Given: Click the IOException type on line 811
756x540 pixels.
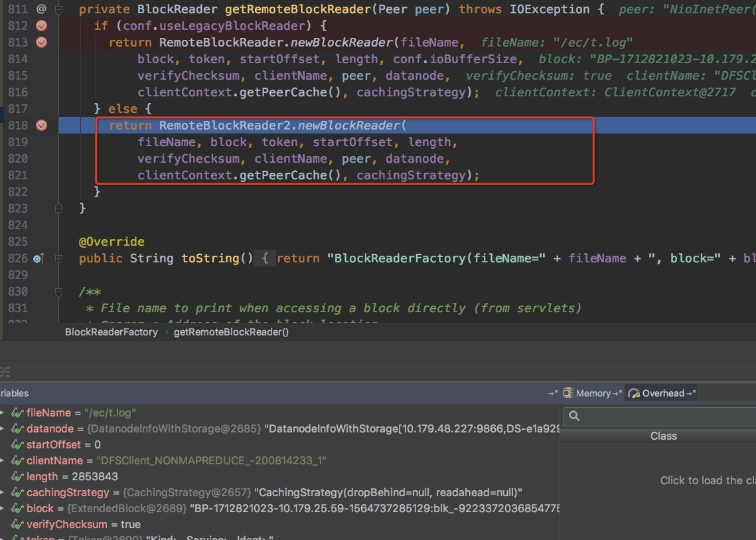Looking at the screenshot, I should point(550,9).
